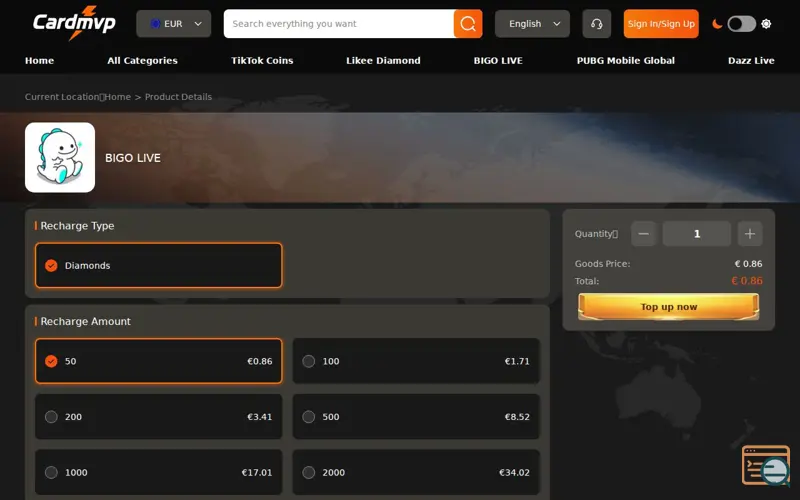Toggle the dark/light theme switch

[x=741, y=23]
